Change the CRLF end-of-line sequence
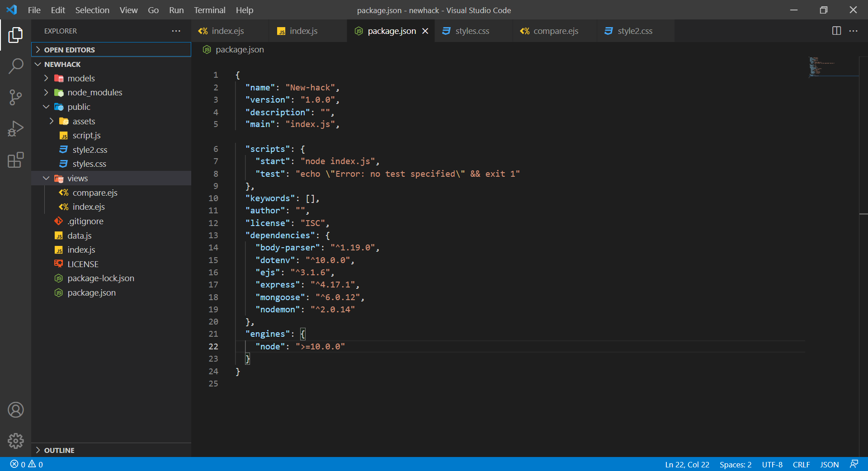The width and height of the screenshot is (868, 471). click(801, 464)
